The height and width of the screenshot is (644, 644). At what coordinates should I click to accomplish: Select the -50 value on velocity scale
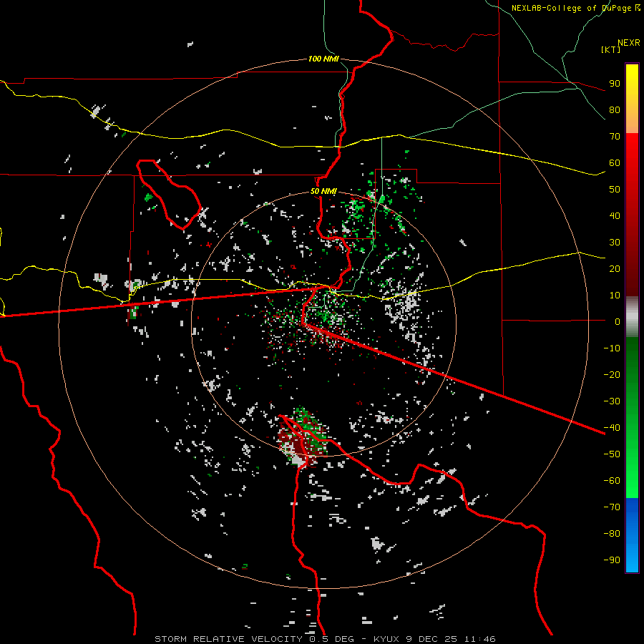pos(612,454)
